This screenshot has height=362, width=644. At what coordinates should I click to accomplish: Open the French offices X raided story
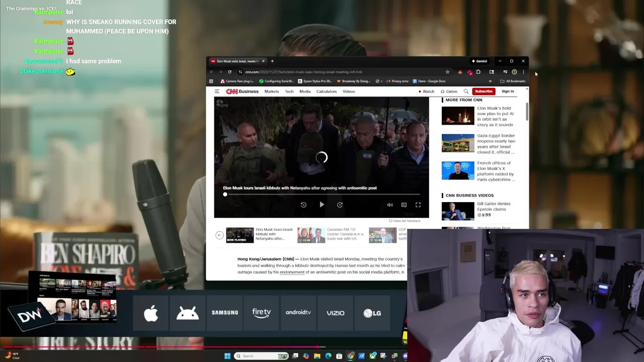(x=496, y=171)
